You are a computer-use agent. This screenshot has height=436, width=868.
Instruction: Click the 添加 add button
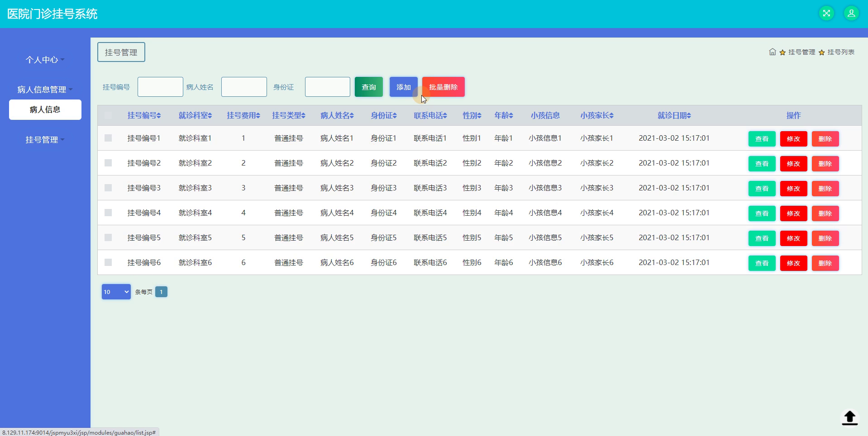click(x=404, y=87)
